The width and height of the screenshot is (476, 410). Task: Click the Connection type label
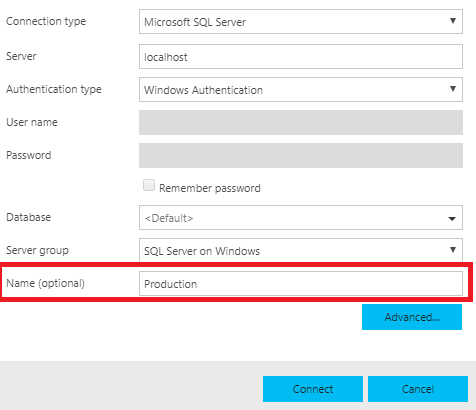coord(46,21)
